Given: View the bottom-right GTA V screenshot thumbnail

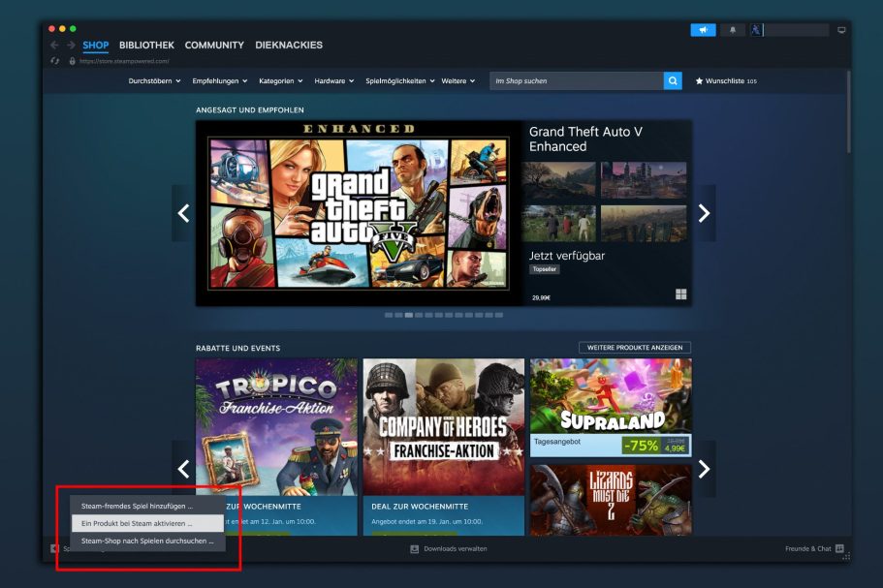Looking at the screenshot, I should coord(644,224).
